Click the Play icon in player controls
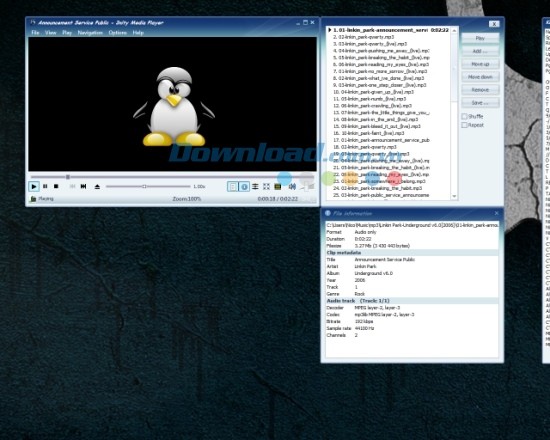Screen dimensions: 550x440 click(34, 186)
